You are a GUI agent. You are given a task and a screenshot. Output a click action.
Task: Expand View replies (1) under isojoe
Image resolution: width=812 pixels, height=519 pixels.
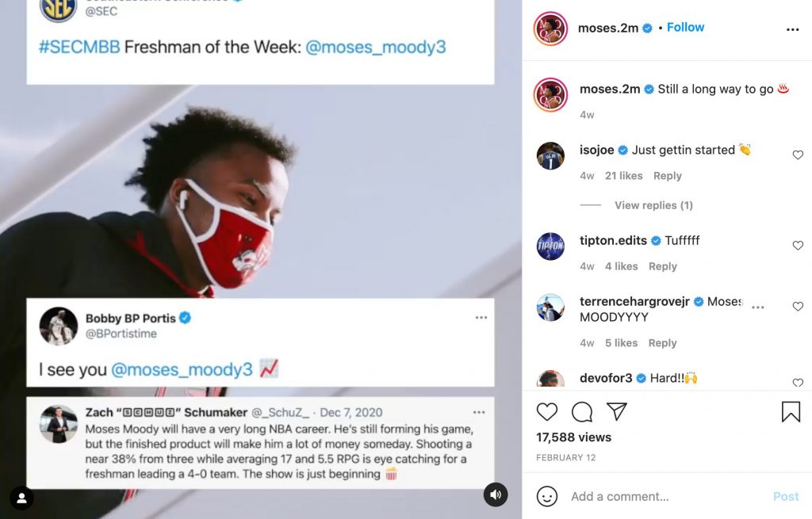[653, 205]
